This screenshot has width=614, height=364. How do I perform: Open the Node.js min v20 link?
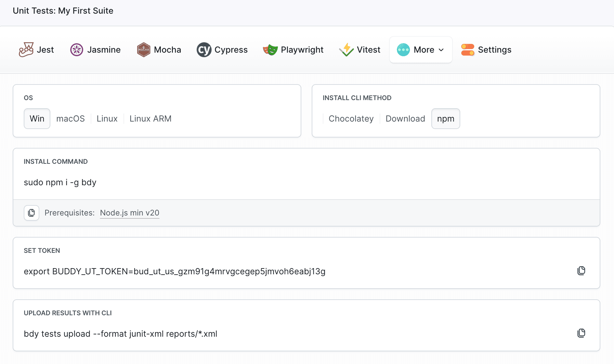coord(129,213)
